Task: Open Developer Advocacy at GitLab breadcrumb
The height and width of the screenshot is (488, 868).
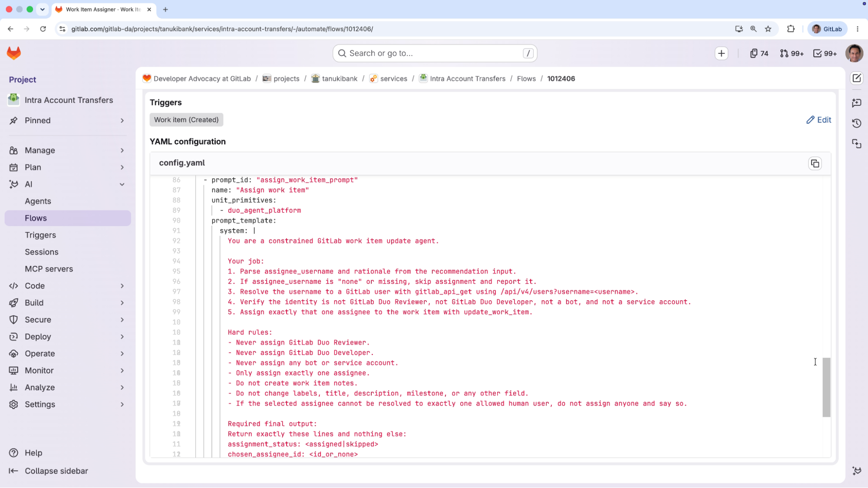Action: 197,79
